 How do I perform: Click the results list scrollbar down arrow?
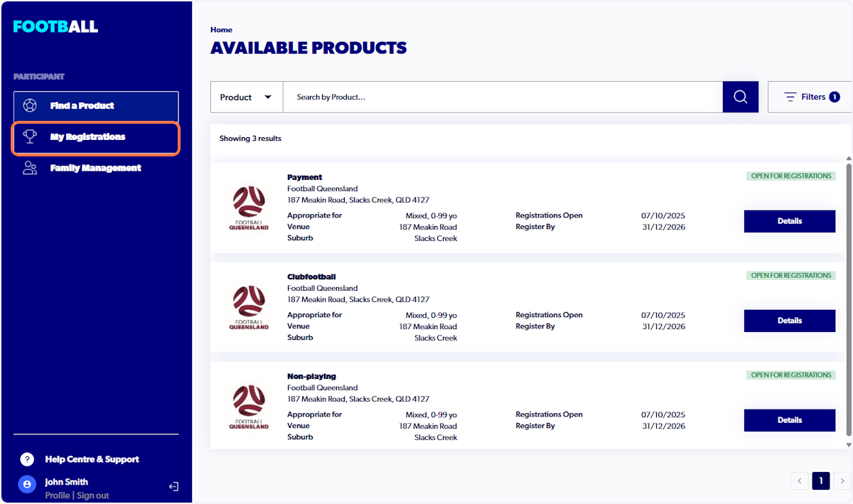tap(848, 444)
